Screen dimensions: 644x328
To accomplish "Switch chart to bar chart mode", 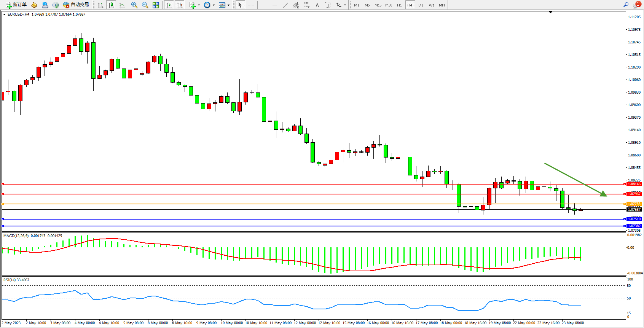I will [x=100, y=5].
